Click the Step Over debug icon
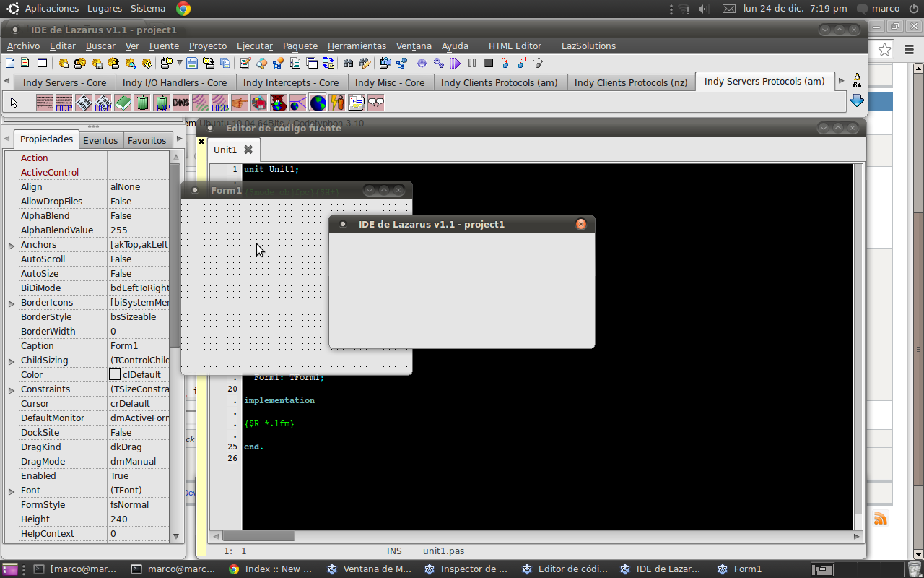Viewport: 924px width, 578px height. (x=522, y=63)
